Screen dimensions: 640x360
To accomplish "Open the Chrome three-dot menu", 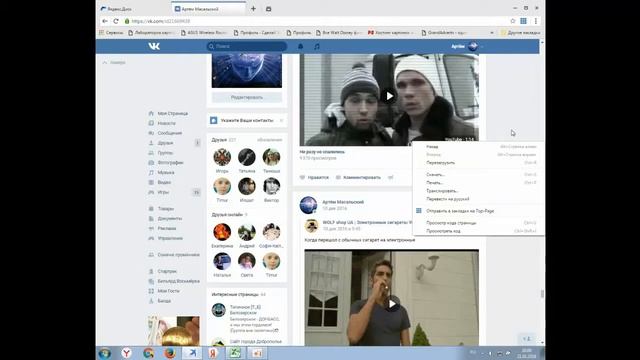I will click(536, 21).
